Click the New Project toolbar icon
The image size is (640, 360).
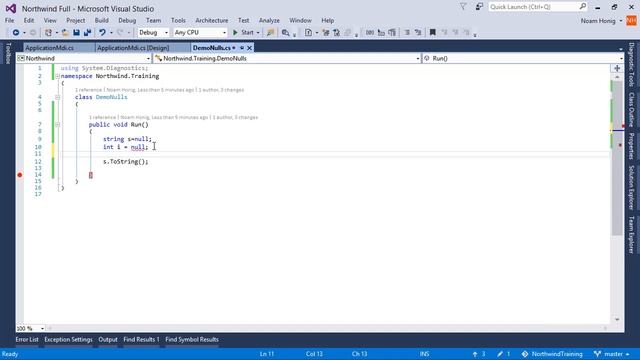[48, 33]
